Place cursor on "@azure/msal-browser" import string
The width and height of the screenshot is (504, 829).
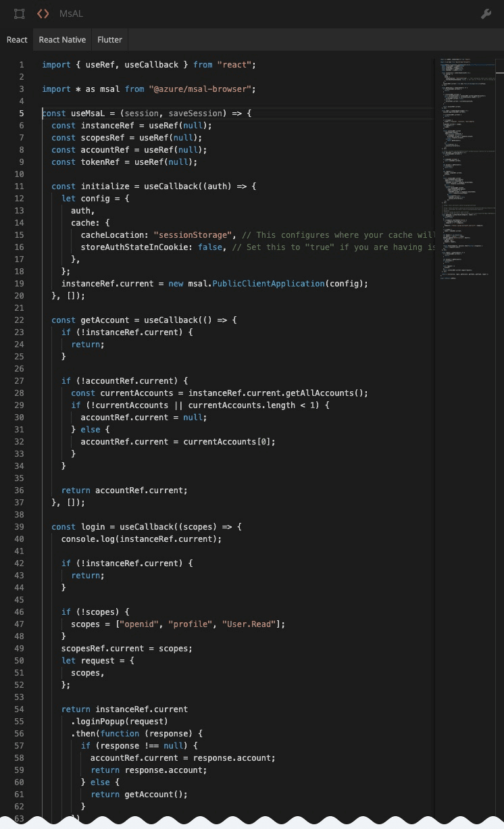pyautogui.click(x=202, y=89)
